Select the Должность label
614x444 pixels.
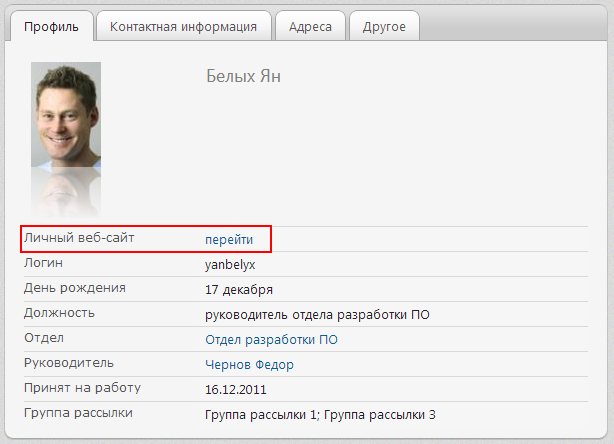click(60, 313)
